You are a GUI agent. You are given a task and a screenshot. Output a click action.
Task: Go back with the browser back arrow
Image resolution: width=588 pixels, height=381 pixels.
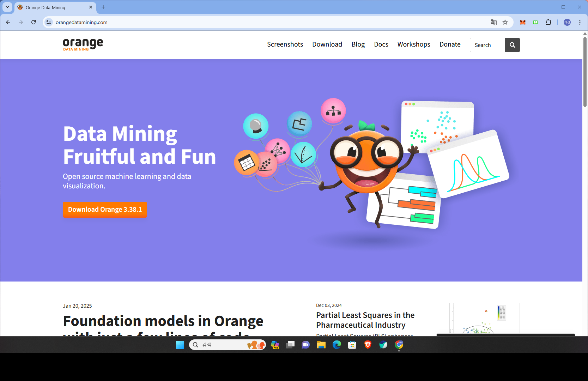tap(8, 22)
